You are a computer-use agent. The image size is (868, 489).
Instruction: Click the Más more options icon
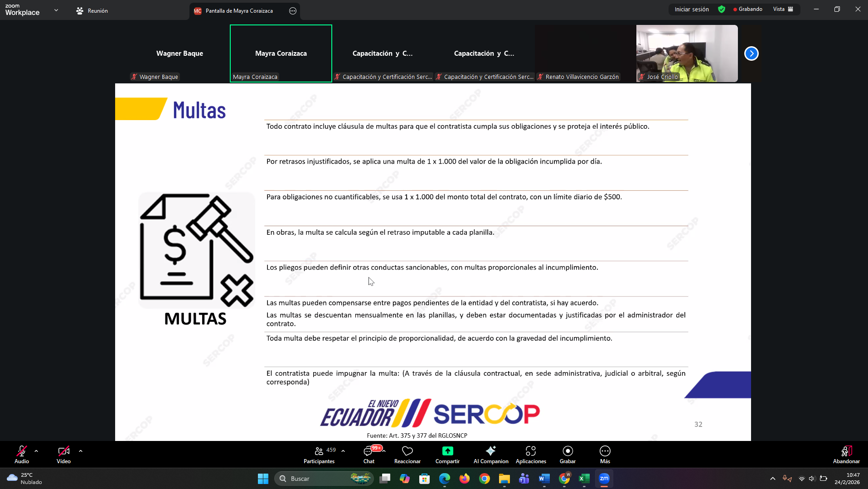click(x=605, y=451)
